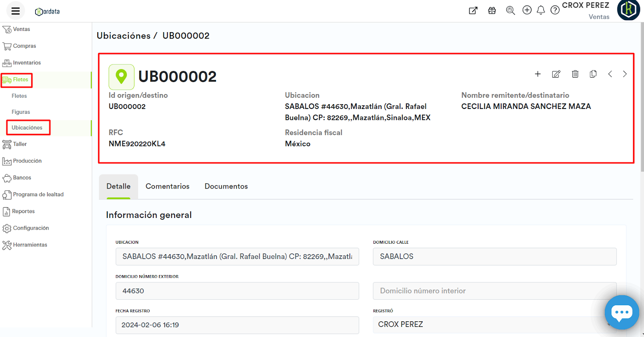Open Ubicaciónes in the sidebar

[x=27, y=127]
